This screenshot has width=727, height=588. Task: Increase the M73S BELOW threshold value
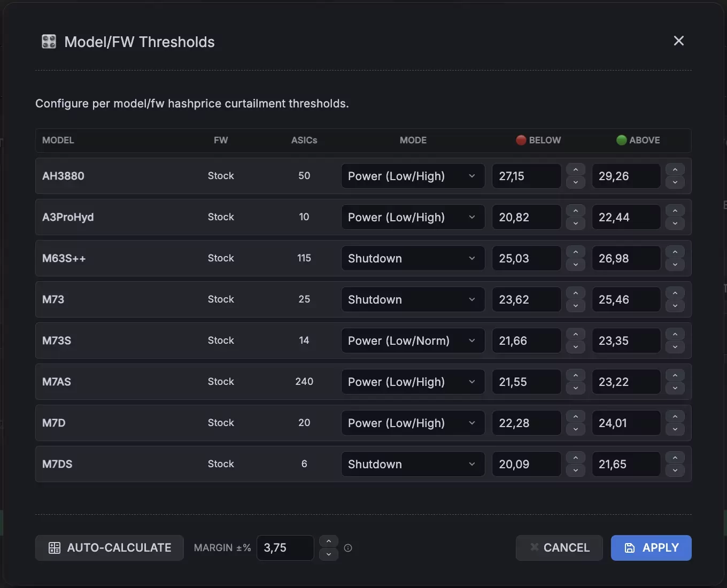click(576, 334)
